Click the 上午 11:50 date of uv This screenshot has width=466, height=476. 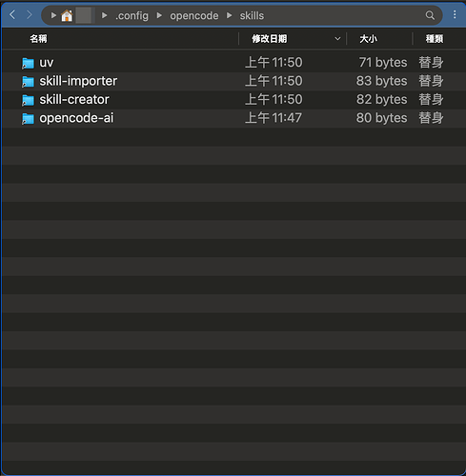click(274, 63)
